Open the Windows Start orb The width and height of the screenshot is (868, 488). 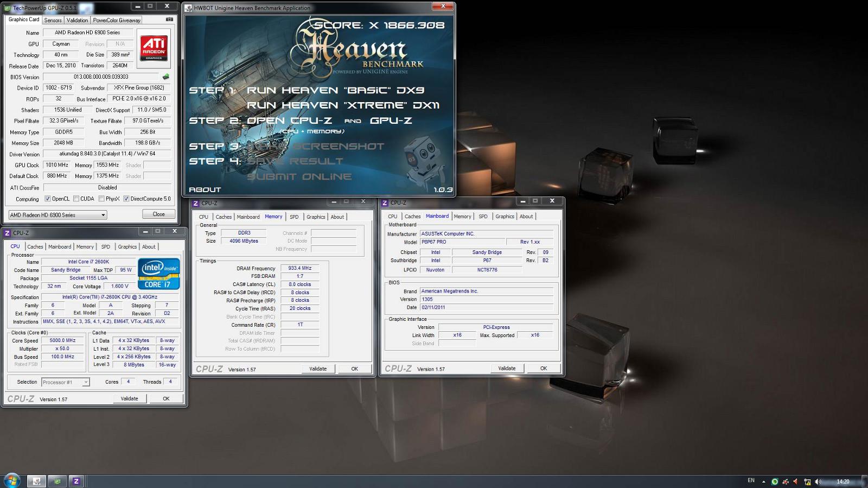tap(12, 480)
